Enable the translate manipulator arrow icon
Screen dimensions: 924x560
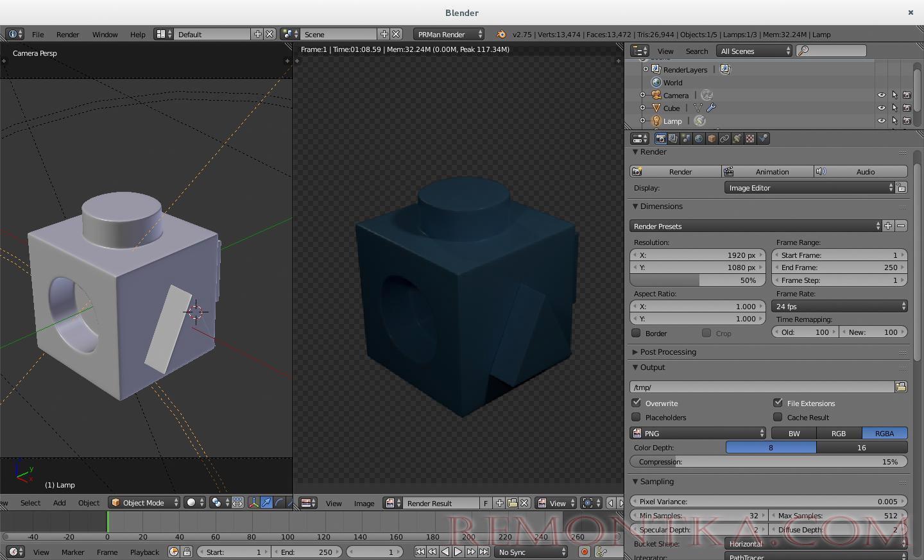coord(266,503)
